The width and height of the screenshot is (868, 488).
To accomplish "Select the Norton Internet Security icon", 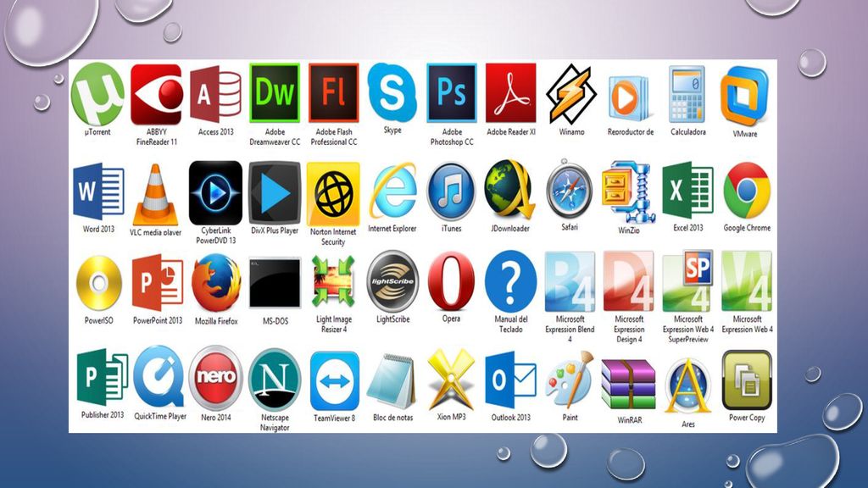I will (x=333, y=194).
